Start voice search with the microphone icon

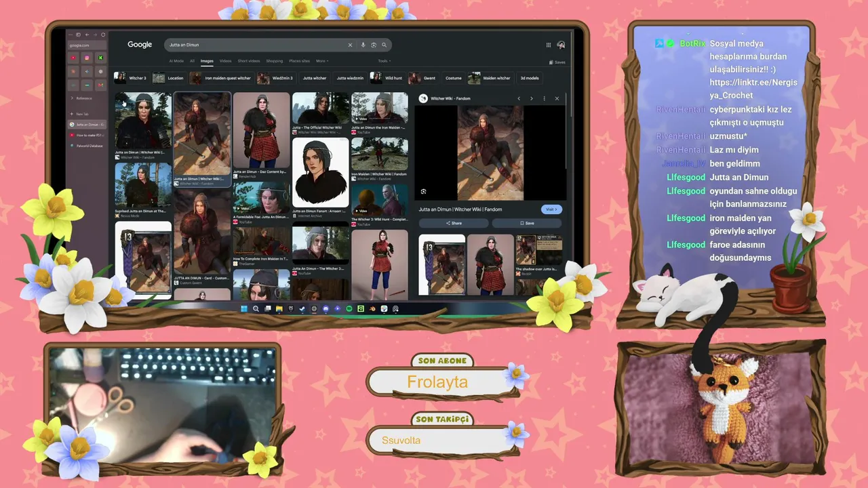363,45
